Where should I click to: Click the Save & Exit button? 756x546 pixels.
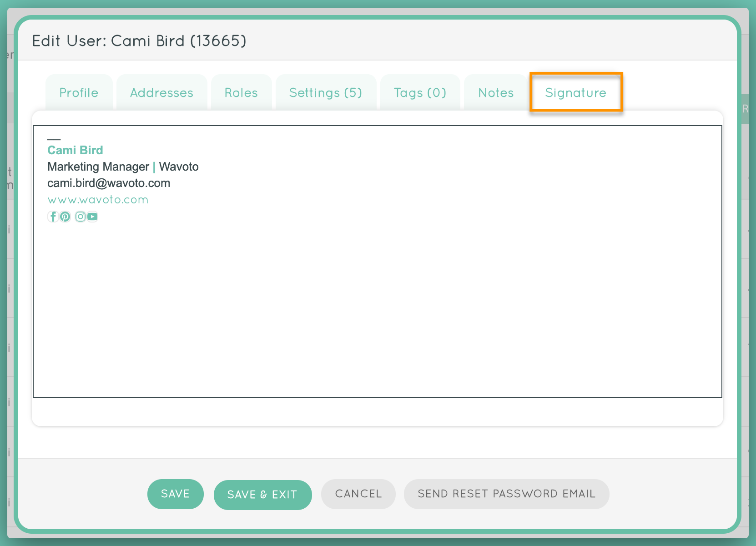click(x=262, y=495)
